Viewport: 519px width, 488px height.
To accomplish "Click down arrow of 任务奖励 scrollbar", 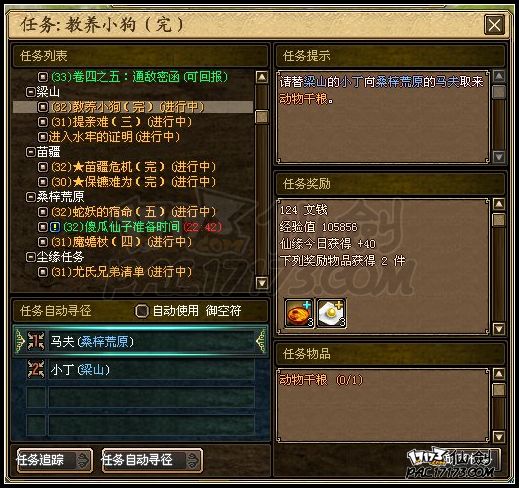I will coord(499,329).
